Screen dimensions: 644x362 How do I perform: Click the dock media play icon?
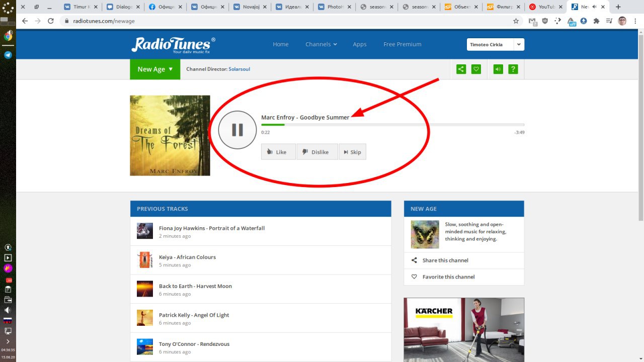(x=8, y=257)
